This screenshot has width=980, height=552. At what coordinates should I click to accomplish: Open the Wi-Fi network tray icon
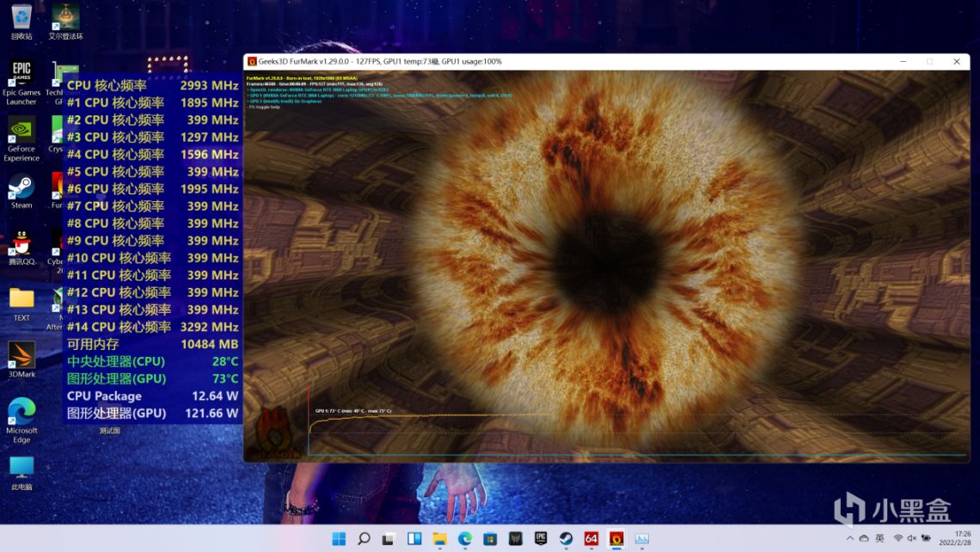point(898,538)
